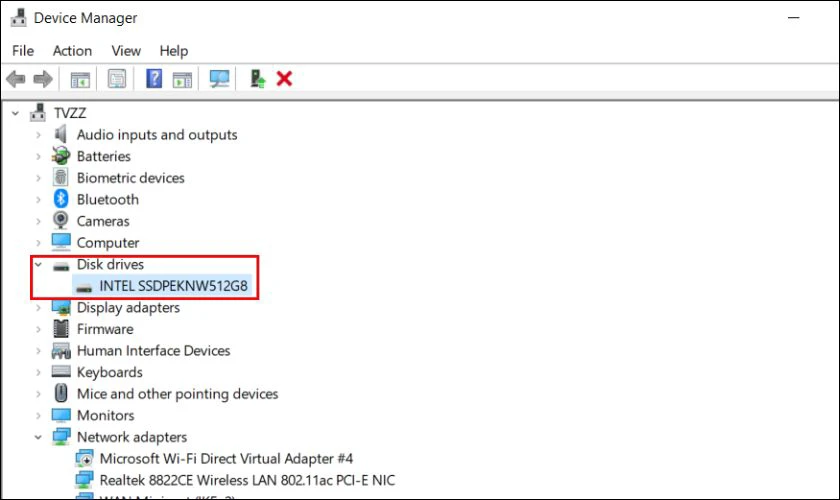This screenshot has height=500, width=840.
Task: Click the Bluetooth logo icon
Action: coord(61,199)
